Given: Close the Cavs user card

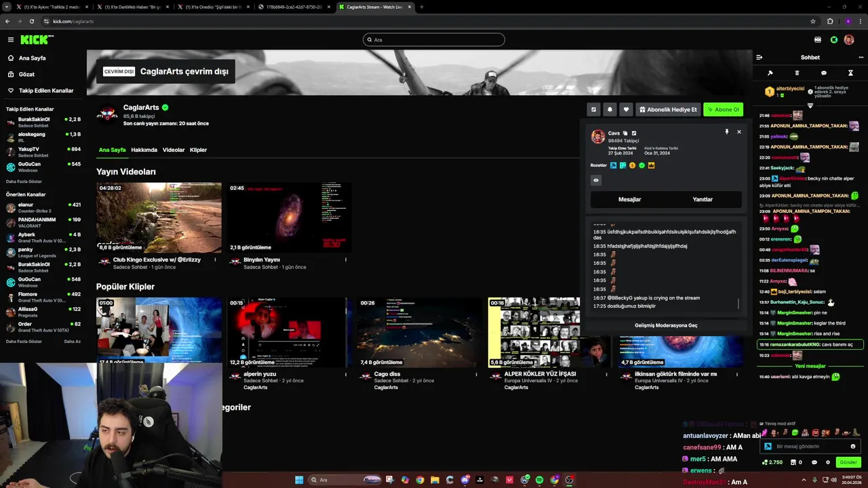Looking at the screenshot, I should coord(739,132).
